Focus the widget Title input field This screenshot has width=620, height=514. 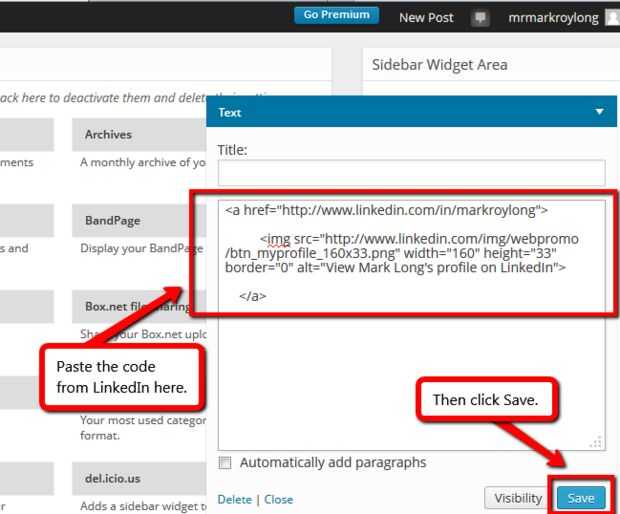(x=411, y=173)
